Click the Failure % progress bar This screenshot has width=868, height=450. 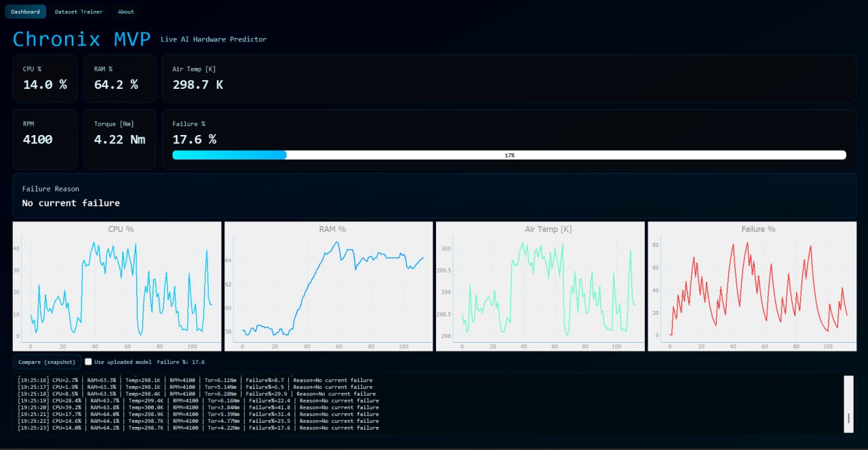click(509, 155)
